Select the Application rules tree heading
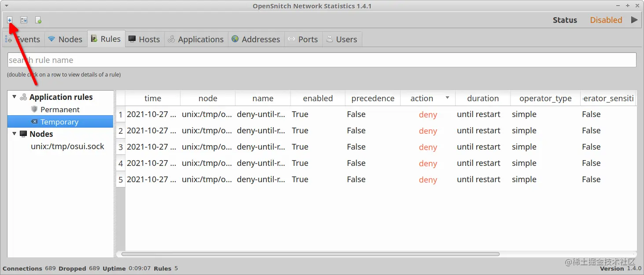This screenshot has height=275, width=644. 61,97
